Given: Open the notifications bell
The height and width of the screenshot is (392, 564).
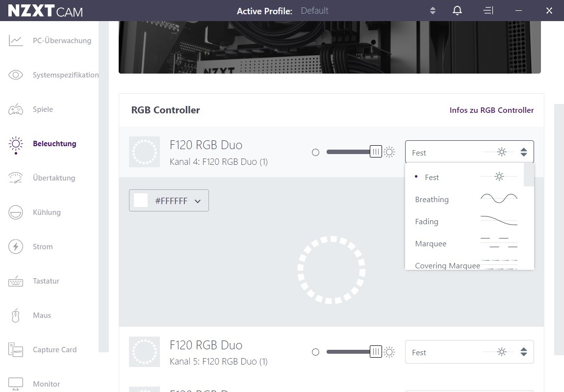Looking at the screenshot, I should (457, 10).
